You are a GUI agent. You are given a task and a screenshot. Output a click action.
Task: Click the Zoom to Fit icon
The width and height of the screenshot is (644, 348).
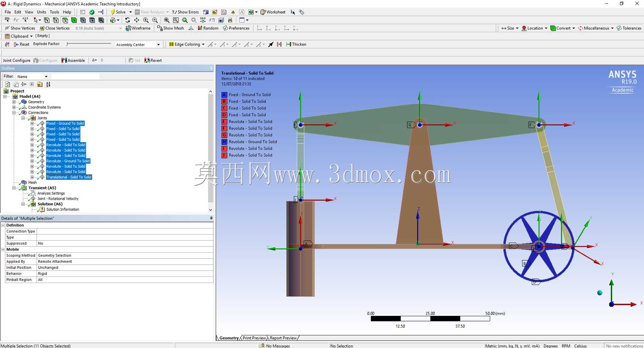click(x=166, y=20)
